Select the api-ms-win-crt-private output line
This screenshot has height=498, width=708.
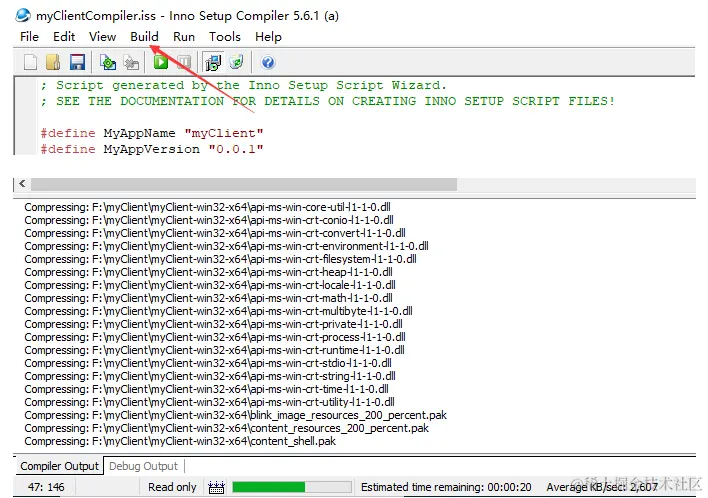[214, 324]
